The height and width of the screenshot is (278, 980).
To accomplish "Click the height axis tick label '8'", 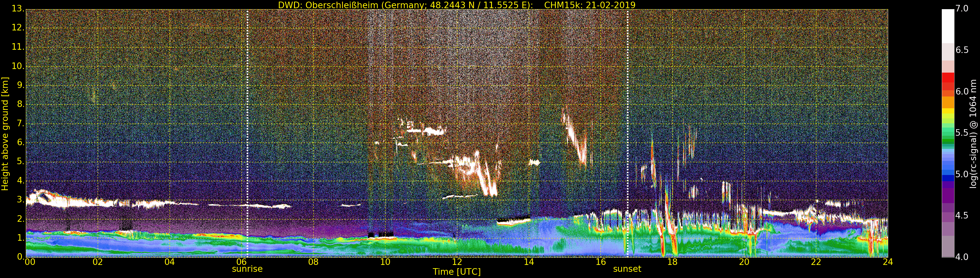I will 21,104.
